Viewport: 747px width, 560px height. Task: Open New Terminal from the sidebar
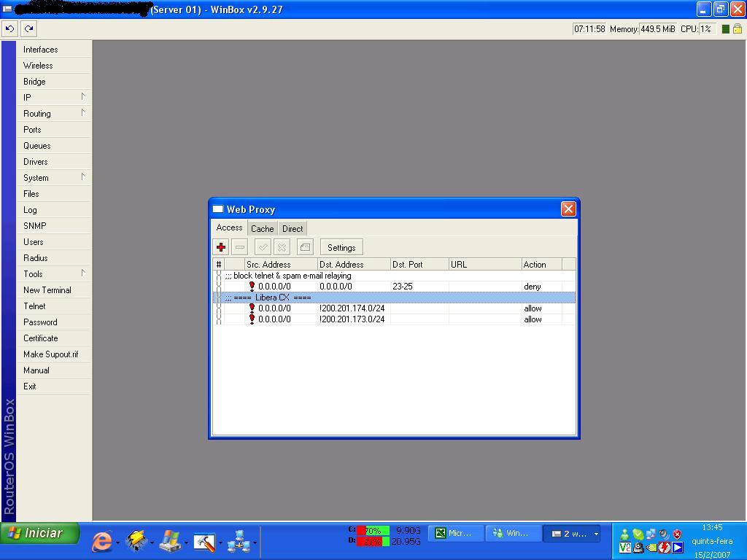[54, 290]
